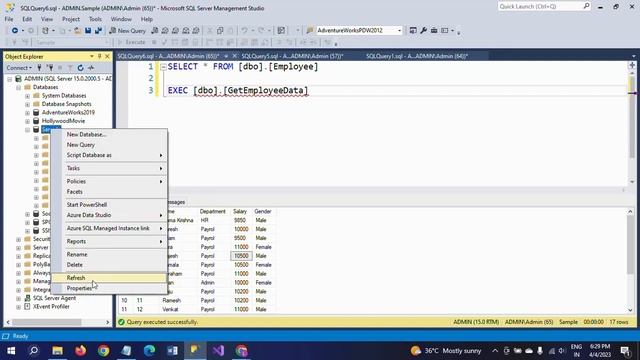This screenshot has width=640, height=360.
Task: Open the Help menu
Action: (147, 19)
